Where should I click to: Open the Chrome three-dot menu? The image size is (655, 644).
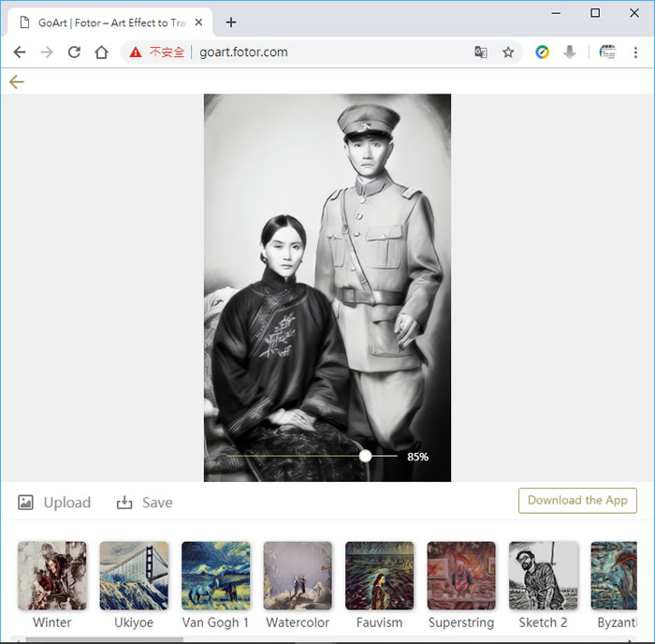(635, 52)
